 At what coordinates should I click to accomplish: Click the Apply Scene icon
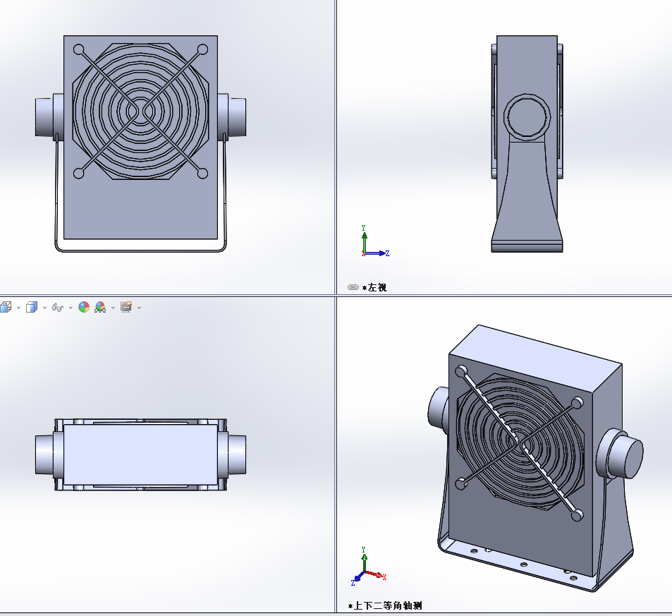tap(100, 307)
